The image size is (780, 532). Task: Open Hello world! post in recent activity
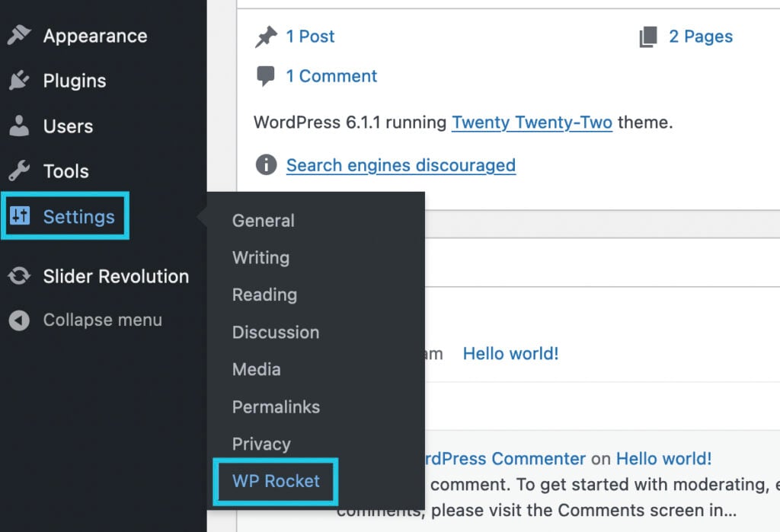[x=510, y=353]
